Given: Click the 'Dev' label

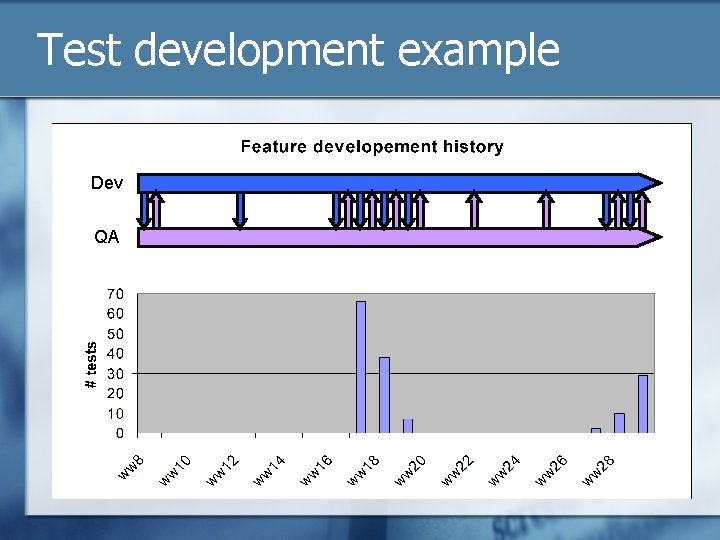Looking at the screenshot, I should [107, 183].
